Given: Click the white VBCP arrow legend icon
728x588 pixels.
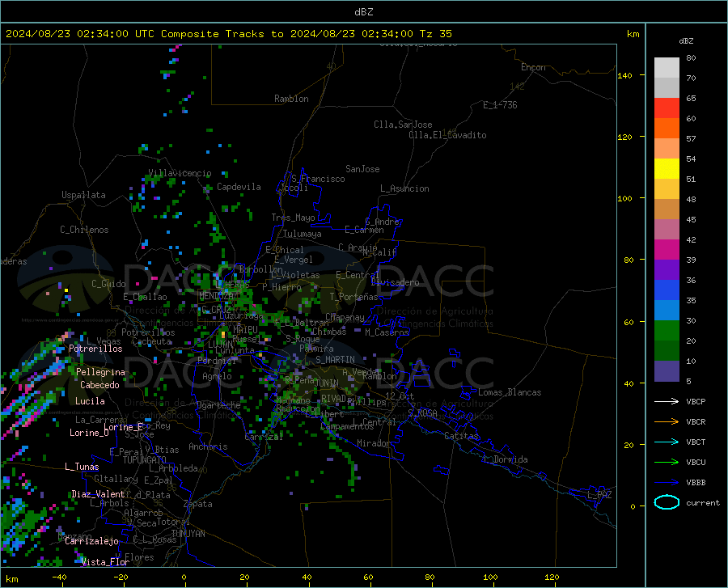Looking at the screenshot, I should pyautogui.click(x=667, y=401).
